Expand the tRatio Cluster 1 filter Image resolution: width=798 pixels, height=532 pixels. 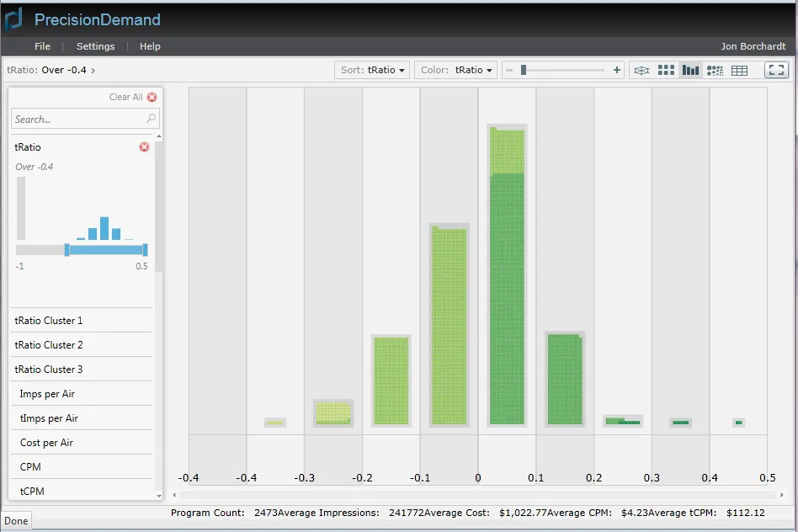(82, 320)
